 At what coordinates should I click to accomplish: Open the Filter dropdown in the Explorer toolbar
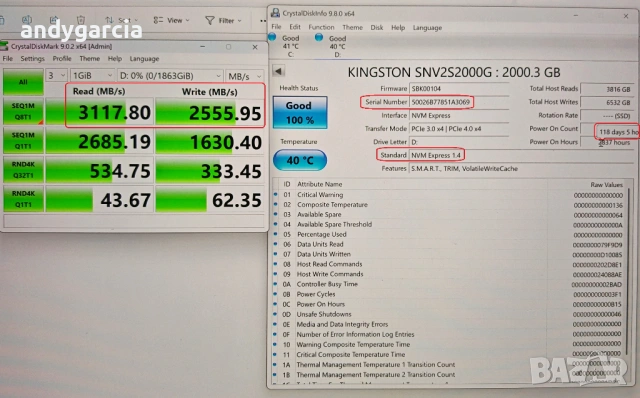point(223,20)
